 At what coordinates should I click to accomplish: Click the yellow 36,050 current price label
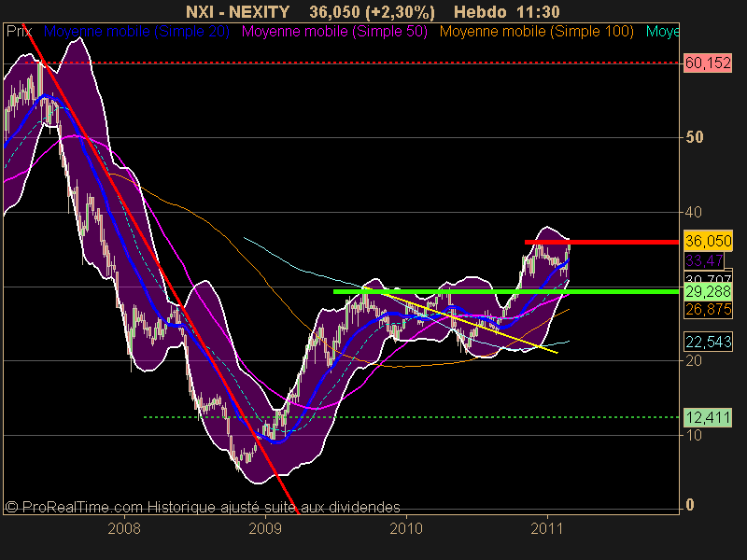coord(708,241)
